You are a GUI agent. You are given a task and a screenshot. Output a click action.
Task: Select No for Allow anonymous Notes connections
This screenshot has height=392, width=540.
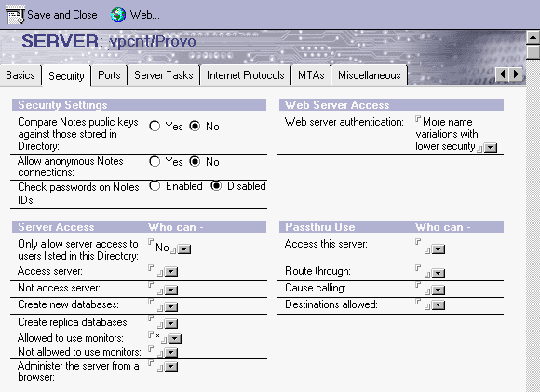click(x=195, y=162)
